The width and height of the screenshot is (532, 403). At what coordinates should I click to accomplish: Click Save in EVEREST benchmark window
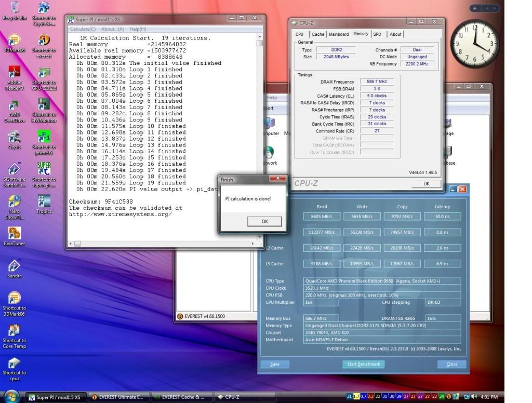(275, 364)
